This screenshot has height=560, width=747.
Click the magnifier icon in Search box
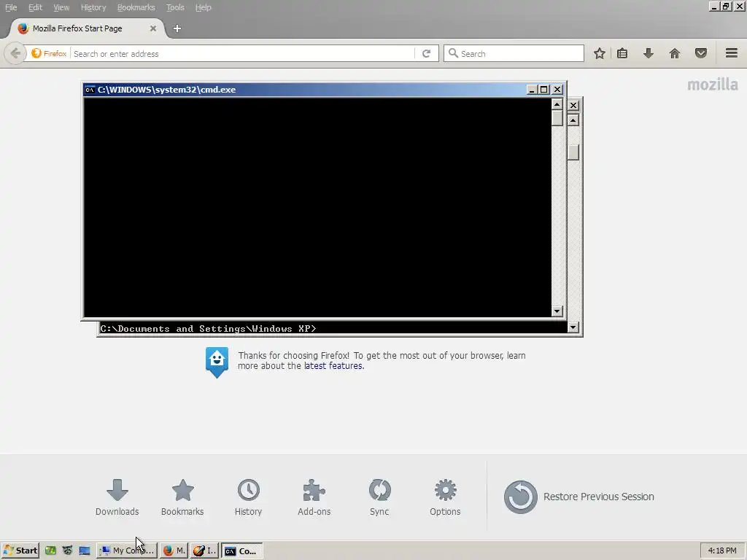click(x=453, y=53)
